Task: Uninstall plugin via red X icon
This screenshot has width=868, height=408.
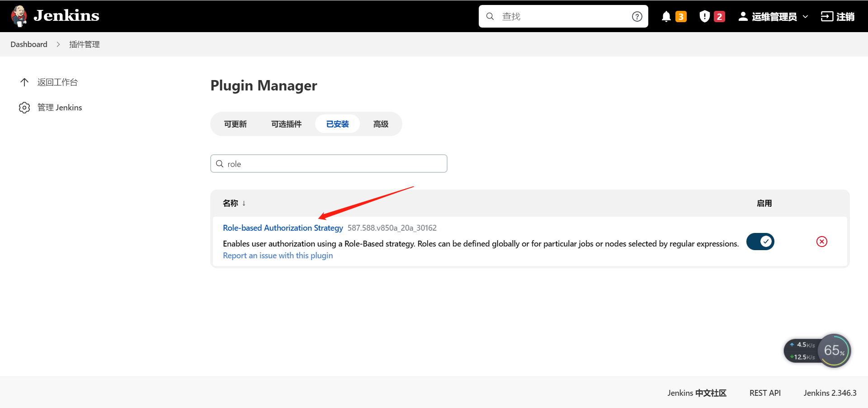Action: (x=822, y=242)
